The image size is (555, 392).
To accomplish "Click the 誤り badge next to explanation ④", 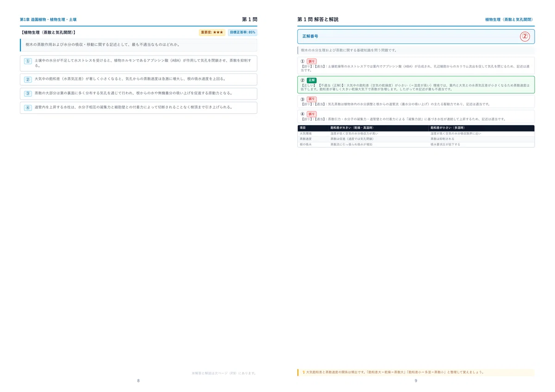I will 312,114.
